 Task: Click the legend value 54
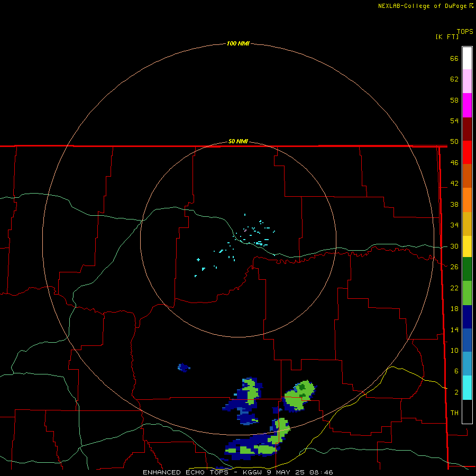[x=454, y=121]
